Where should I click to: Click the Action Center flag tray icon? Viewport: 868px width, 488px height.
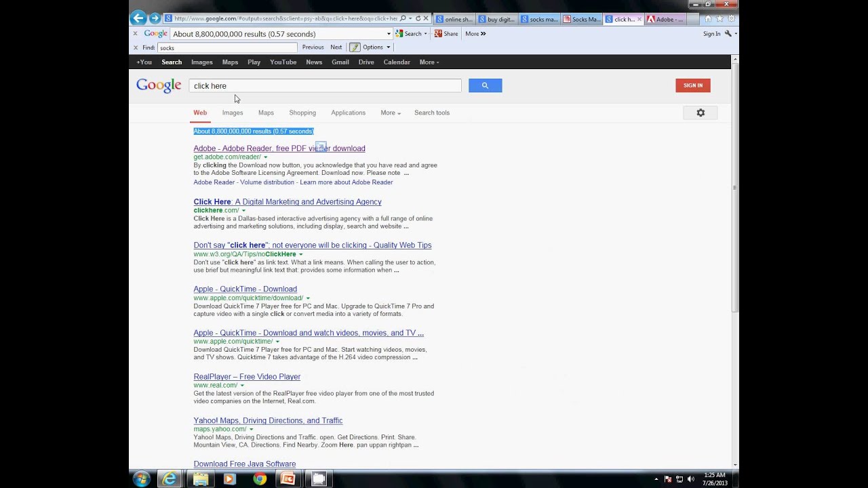(x=669, y=479)
